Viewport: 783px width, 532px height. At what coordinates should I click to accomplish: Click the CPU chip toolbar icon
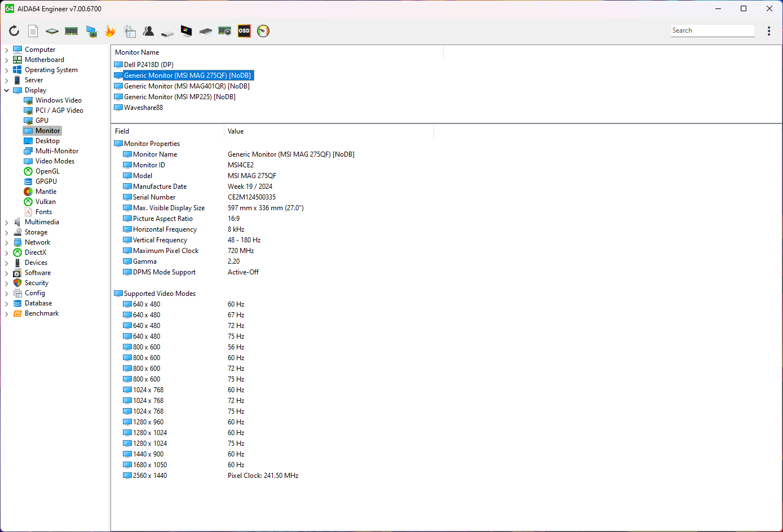(52, 31)
